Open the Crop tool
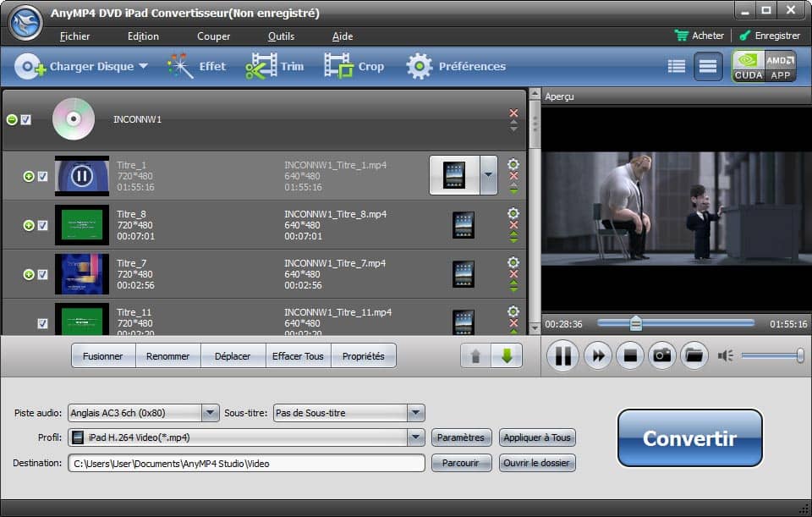 [x=338, y=66]
